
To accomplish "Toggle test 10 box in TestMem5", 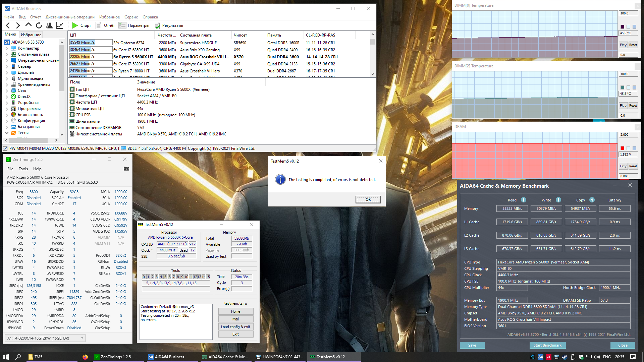I will point(186,277).
